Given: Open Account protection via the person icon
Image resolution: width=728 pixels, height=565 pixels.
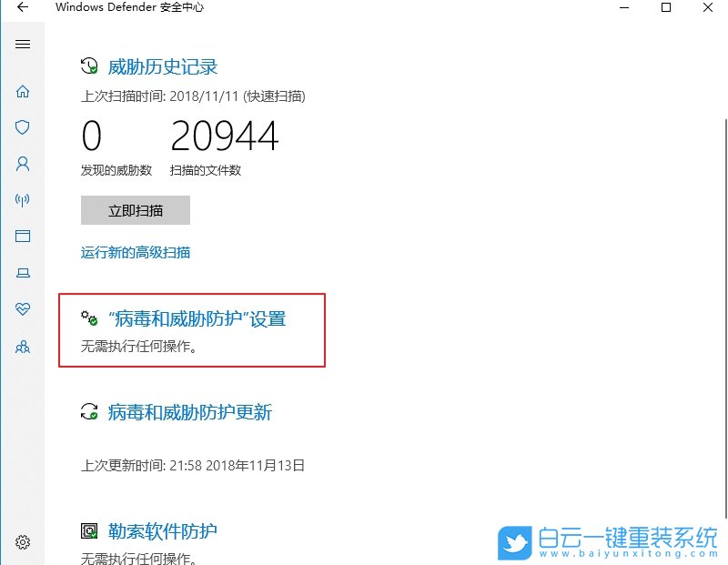Looking at the screenshot, I should point(22,164).
